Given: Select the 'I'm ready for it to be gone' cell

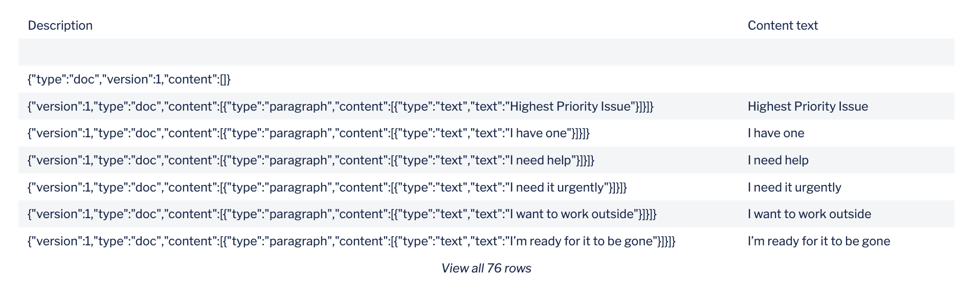Looking at the screenshot, I should coord(819,241).
